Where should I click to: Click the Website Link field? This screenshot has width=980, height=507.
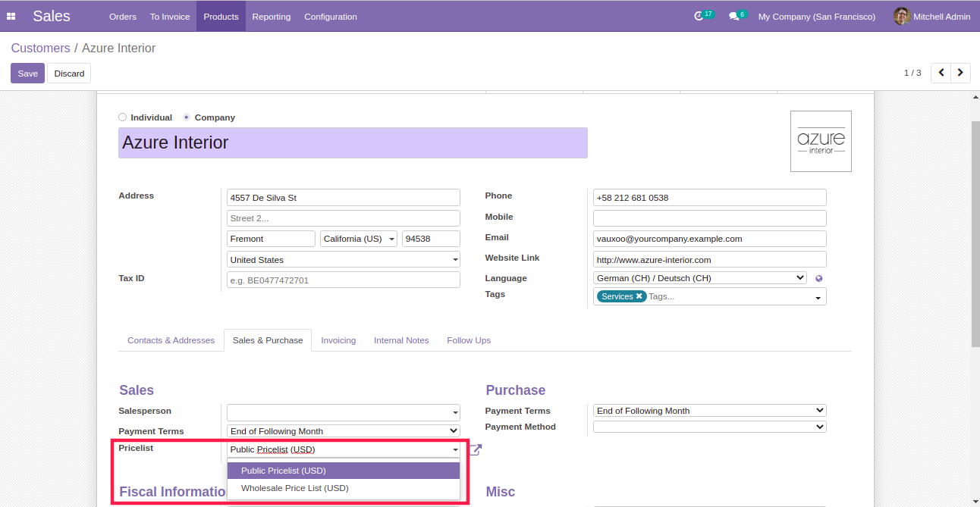[x=709, y=260]
